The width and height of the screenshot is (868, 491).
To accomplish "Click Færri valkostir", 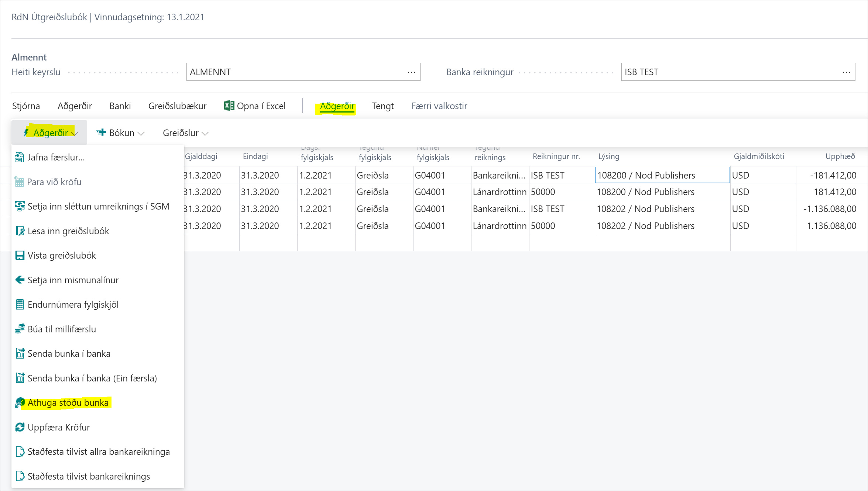I will tap(439, 106).
